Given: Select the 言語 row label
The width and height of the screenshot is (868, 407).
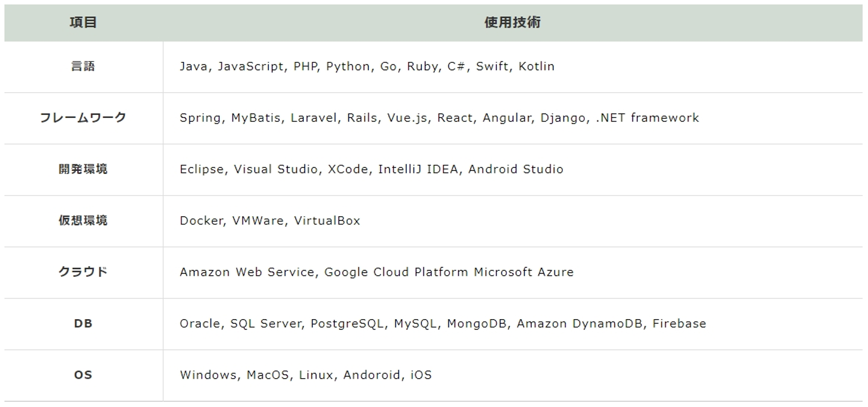Looking at the screenshot, I should coord(83,66).
